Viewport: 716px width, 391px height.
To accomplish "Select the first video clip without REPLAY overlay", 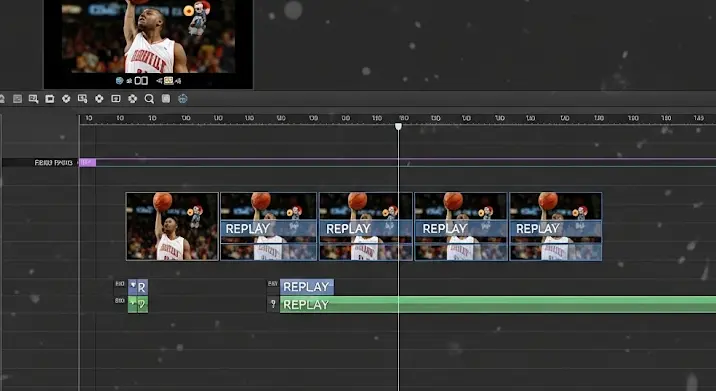I will 172,226.
